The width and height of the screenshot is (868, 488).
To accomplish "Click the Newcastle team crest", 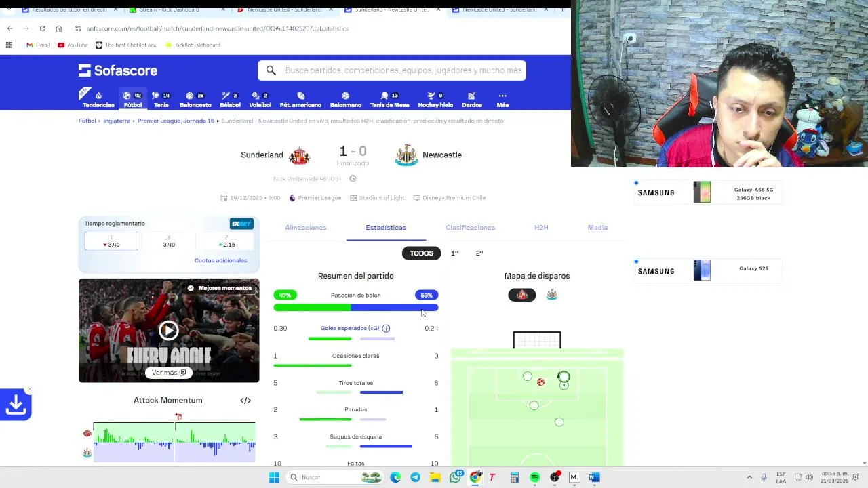I will (406, 155).
